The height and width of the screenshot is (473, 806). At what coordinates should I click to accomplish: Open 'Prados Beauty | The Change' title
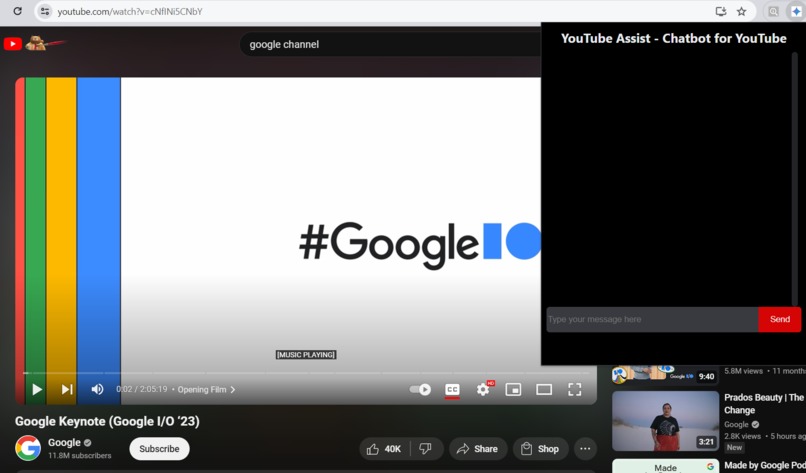[764, 404]
